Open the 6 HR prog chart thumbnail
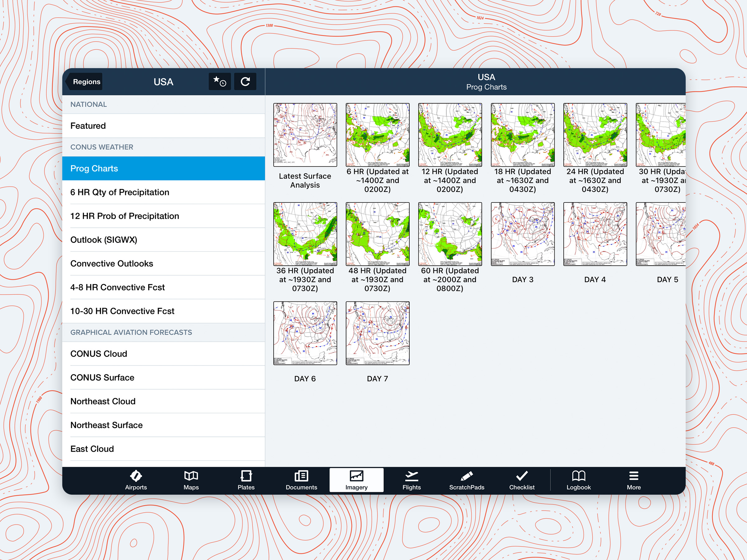This screenshot has width=747, height=560. point(378,135)
